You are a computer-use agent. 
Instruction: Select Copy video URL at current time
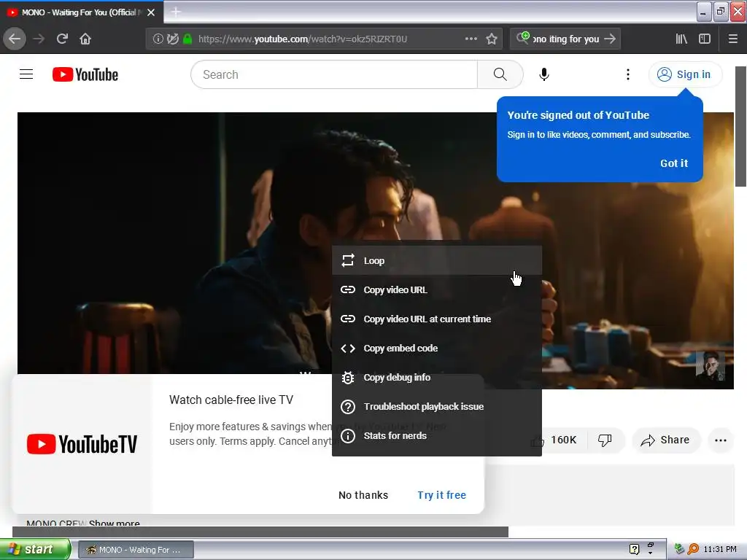coord(436,319)
